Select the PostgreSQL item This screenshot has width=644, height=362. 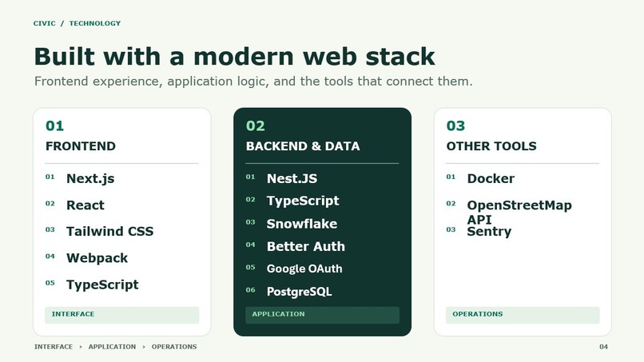(x=299, y=292)
